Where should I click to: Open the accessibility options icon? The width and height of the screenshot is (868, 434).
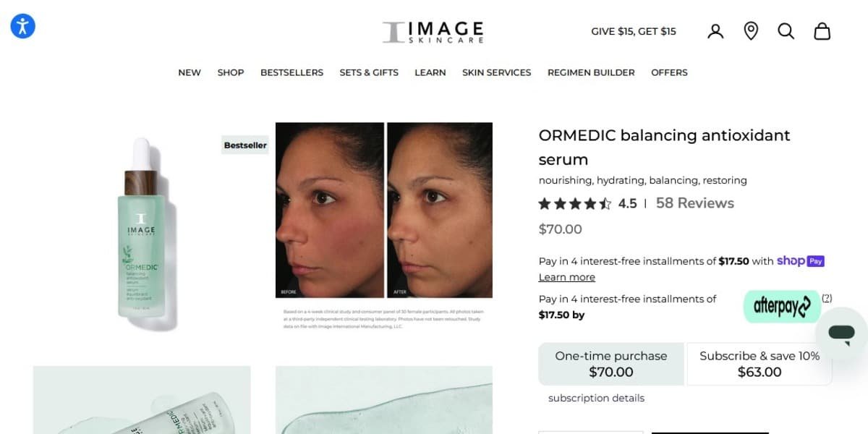pos(23,27)
